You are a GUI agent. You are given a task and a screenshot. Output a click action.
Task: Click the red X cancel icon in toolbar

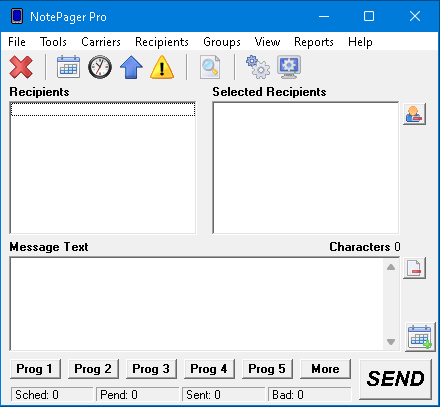click(x=21, y=67)
